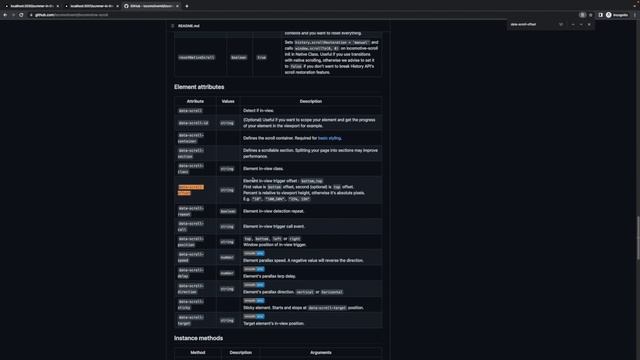The width and height of the screenshot is (640, 360).
Task: Open the README.md outline list icon
Action: tap(173, 26)
